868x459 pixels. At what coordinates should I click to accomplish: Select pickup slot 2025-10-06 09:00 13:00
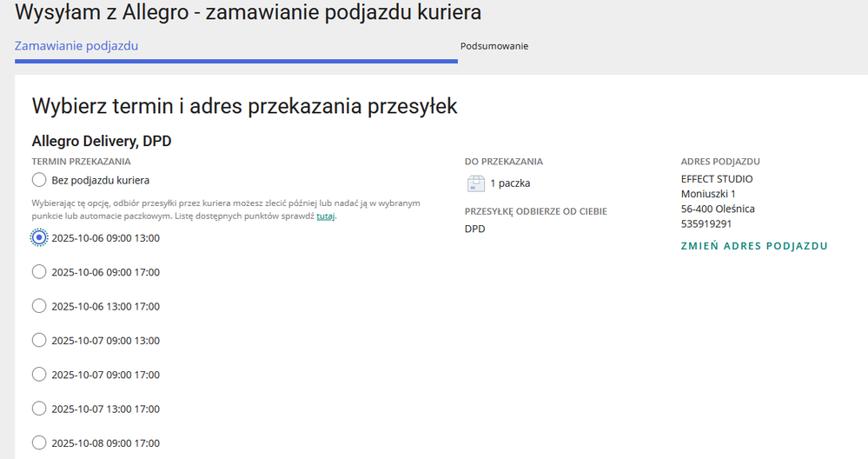coord(39,237)
